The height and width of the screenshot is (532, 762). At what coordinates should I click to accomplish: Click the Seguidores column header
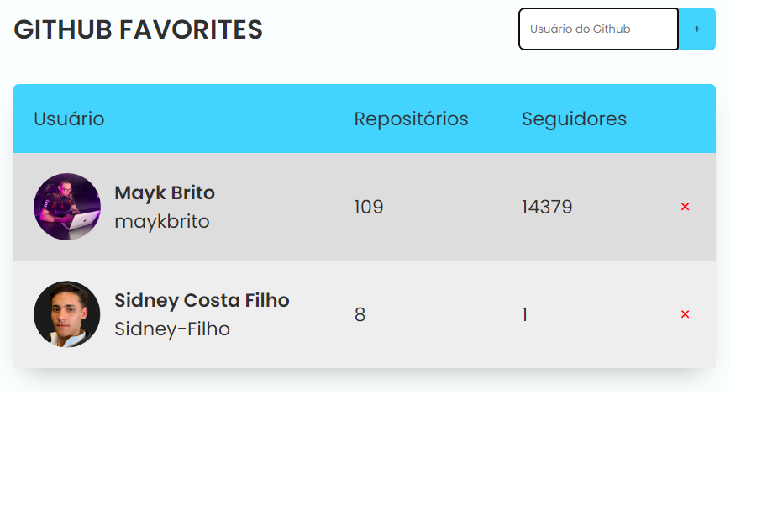click(x=574, y=119)
